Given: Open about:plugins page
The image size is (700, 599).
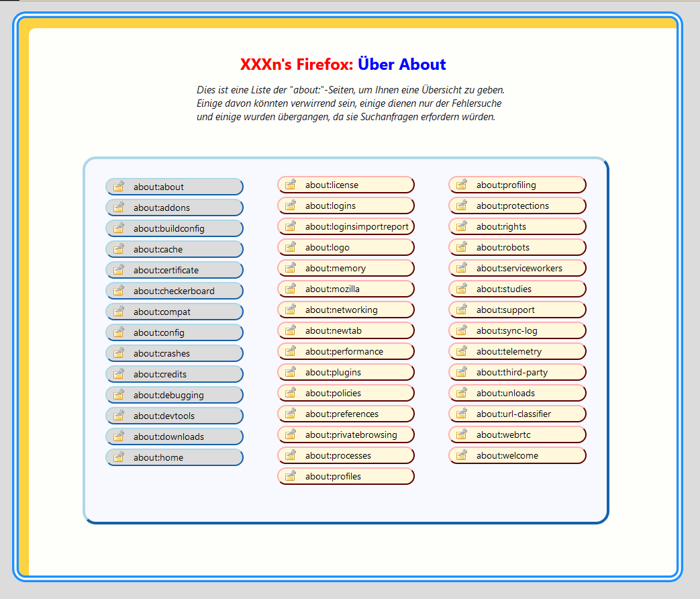Looking at the screenshot, I should [346, 372].
